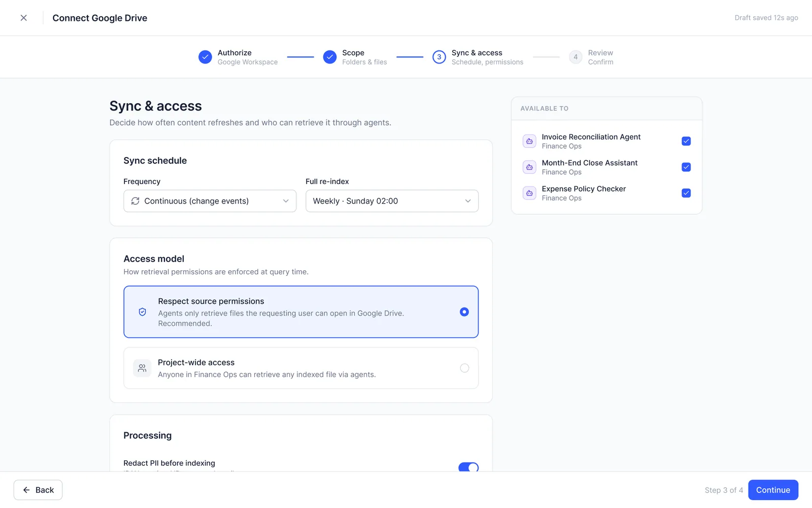
Task: Click 'Redact PII before indexing' label
Action: [x=170, y=463]
